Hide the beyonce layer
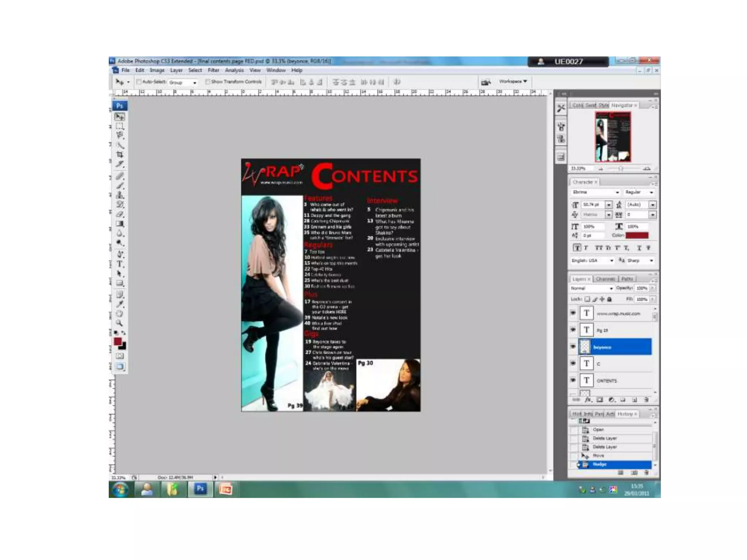 pos(573,346)
